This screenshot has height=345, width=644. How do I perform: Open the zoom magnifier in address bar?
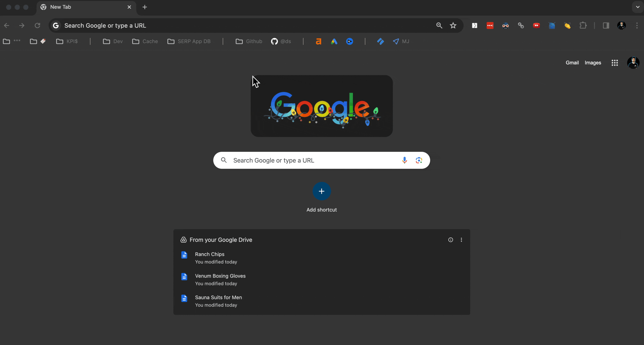pyautogui.click(x=439, y=25)
